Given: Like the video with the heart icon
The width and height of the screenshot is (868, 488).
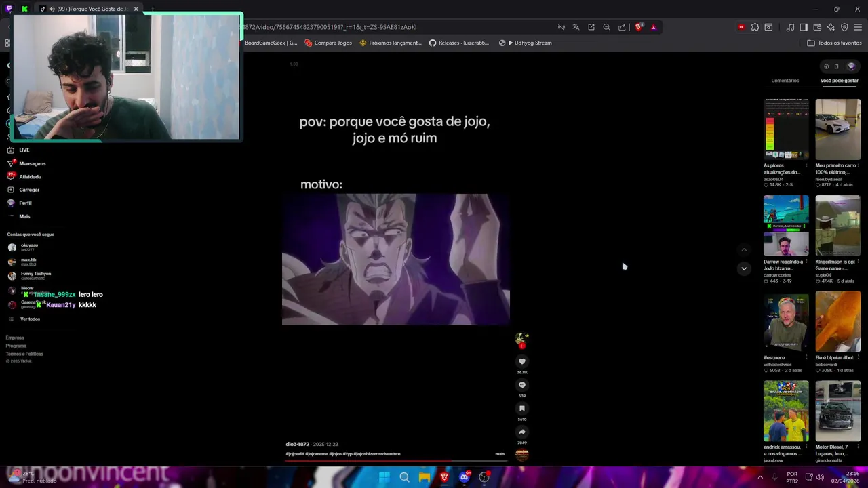Looking at the screenshot, I should 522,361.
